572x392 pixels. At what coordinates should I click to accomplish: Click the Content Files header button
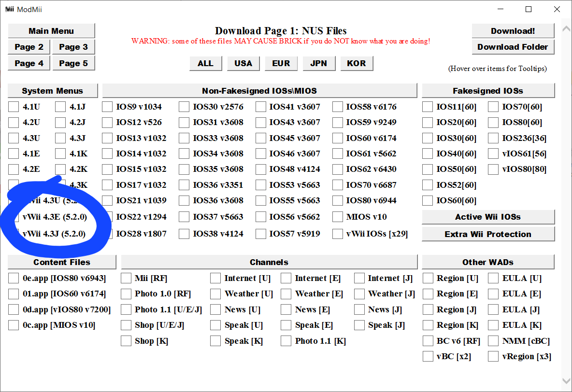(x=62, y=262)
